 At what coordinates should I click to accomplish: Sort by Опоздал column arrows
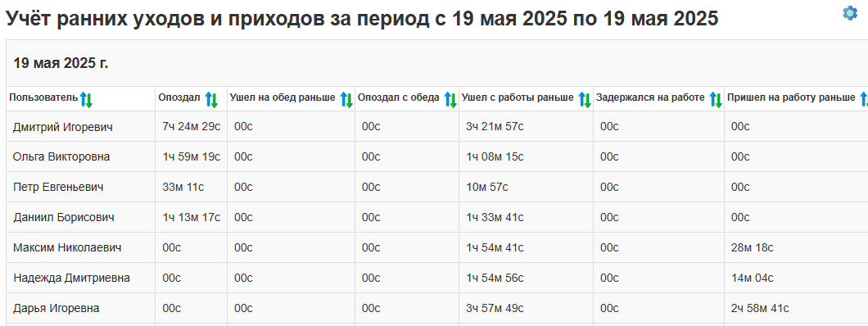click(x=212, y=100)
